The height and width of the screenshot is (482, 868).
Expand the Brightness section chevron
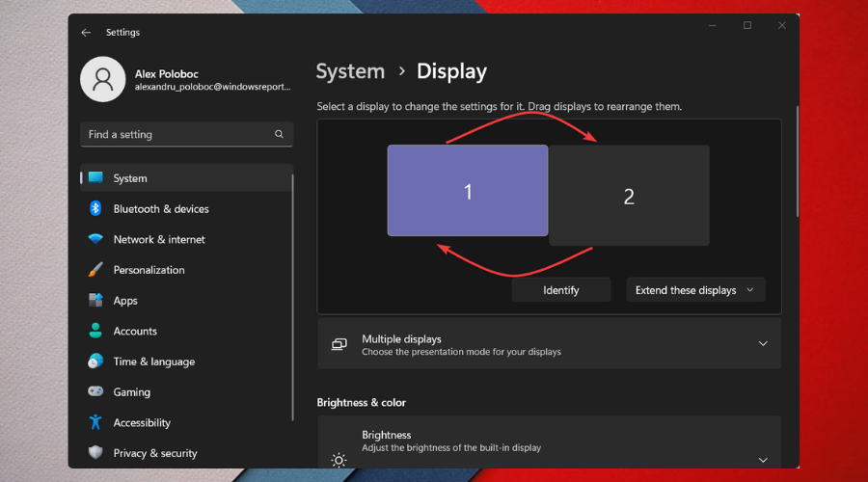(763, 460)
